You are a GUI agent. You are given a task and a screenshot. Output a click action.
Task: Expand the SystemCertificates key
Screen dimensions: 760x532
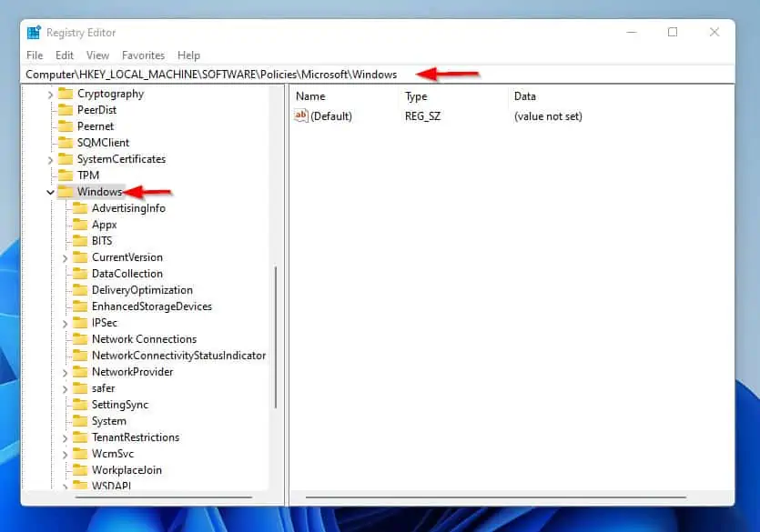click(50, 160)
